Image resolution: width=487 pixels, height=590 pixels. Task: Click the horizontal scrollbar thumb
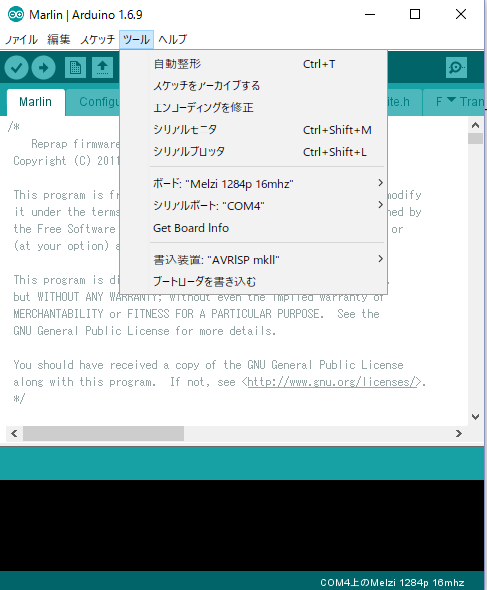click(x=103, y=433)
